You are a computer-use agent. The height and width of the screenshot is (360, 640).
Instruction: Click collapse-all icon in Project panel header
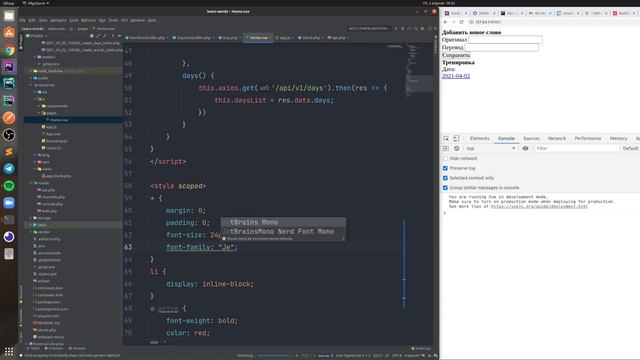pyautogui.click(x=104, y=36)
